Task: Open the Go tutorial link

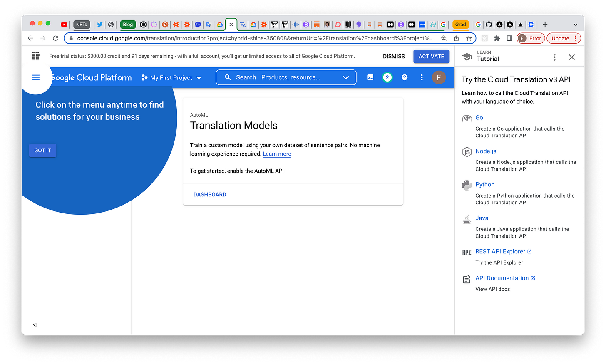Action: [x=479, y=118]
